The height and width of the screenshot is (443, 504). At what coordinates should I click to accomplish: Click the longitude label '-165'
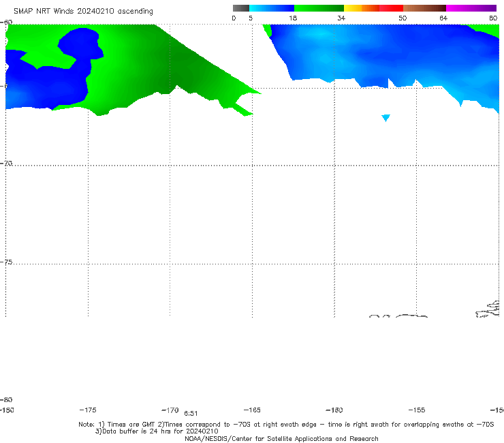tap(252, 410)
